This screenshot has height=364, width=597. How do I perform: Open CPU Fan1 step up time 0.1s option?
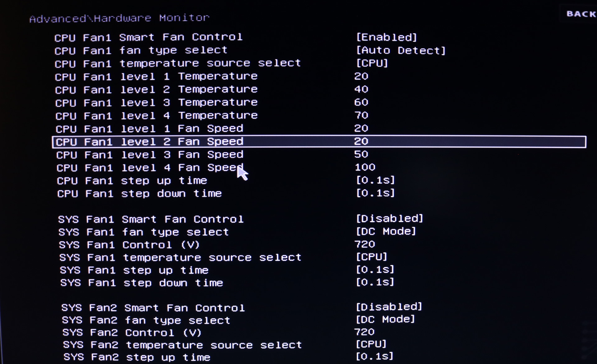click(375, 180)
